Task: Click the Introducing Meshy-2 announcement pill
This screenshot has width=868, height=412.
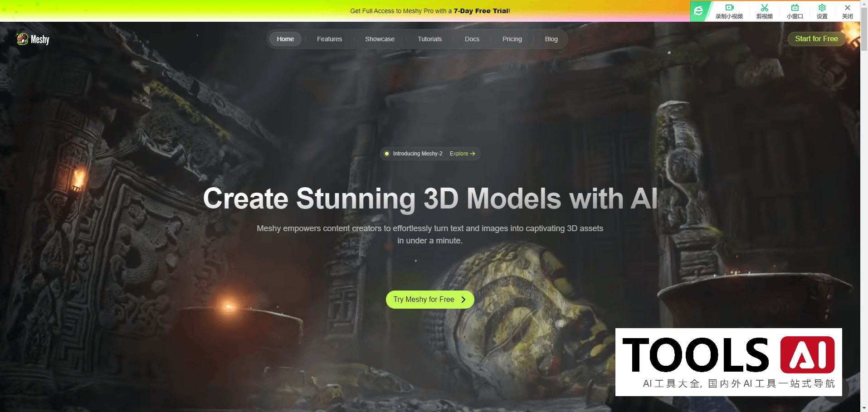Action: pyautogui.click(x=417, y=154)
